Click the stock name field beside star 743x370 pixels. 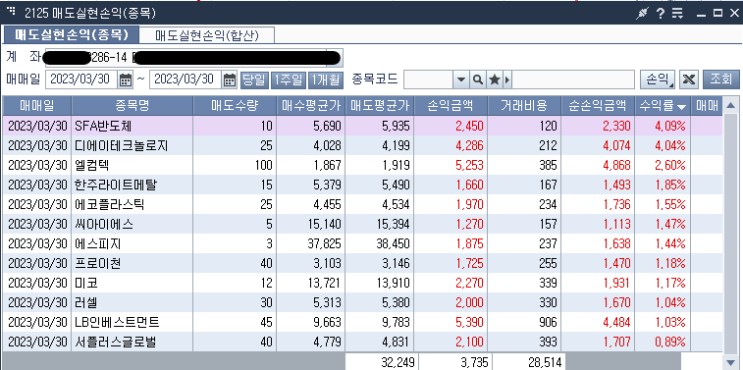573,80
